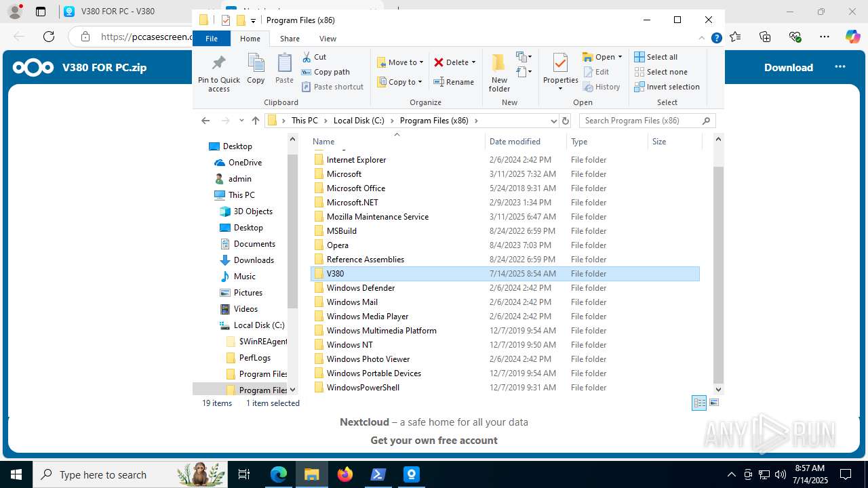Create a New folder from ribbon
Screen dimensions: 868x488
499,73
